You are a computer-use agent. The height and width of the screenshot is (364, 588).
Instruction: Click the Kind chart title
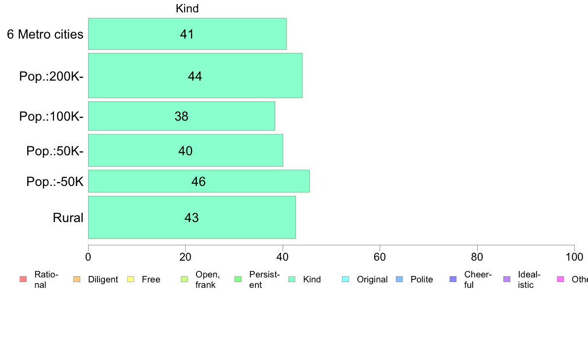tap(187, 8)
